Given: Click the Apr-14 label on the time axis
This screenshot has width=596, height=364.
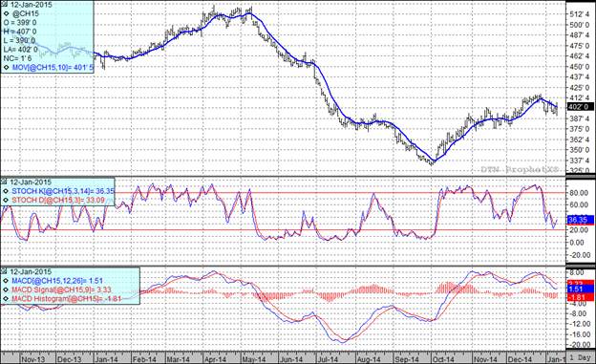Looking at the screenshot, I should point(215,359).
